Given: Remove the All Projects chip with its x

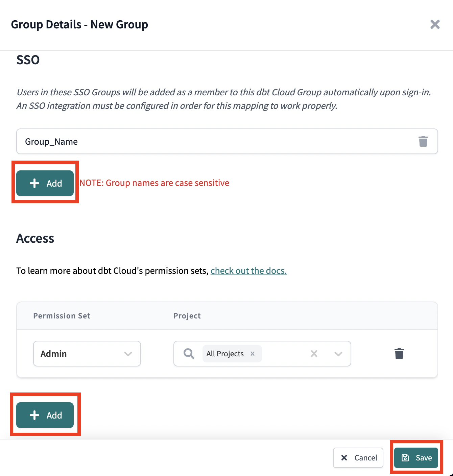Looking at the screenshot, I should 252,354.
